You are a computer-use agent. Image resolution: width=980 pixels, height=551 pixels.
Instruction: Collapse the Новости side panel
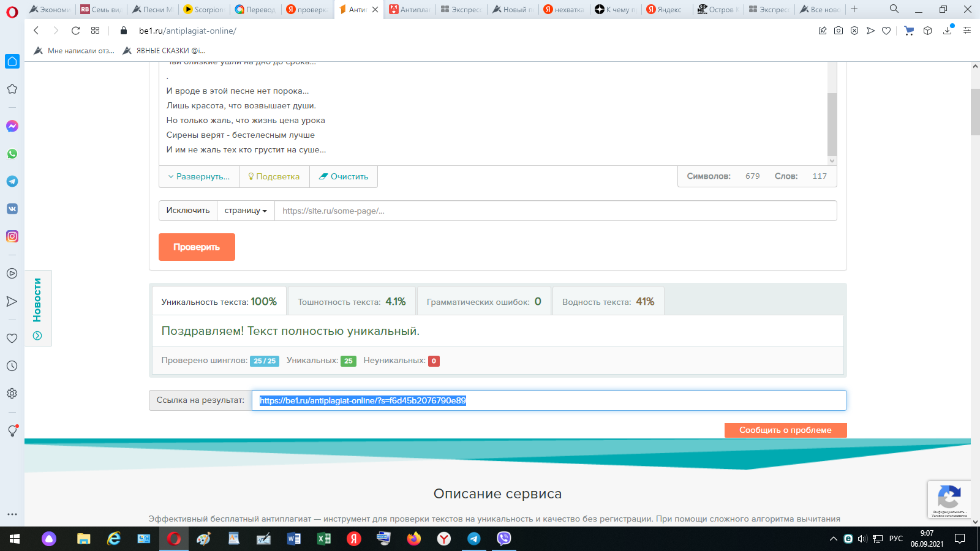[x=37, y=335]
